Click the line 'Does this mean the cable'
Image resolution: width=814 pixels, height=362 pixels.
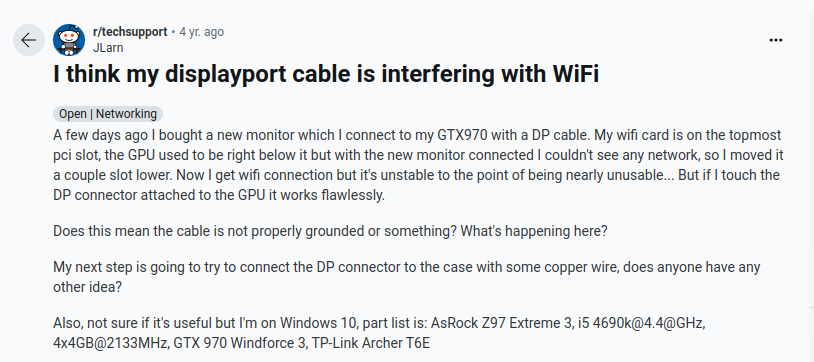[x=330, y=231]
